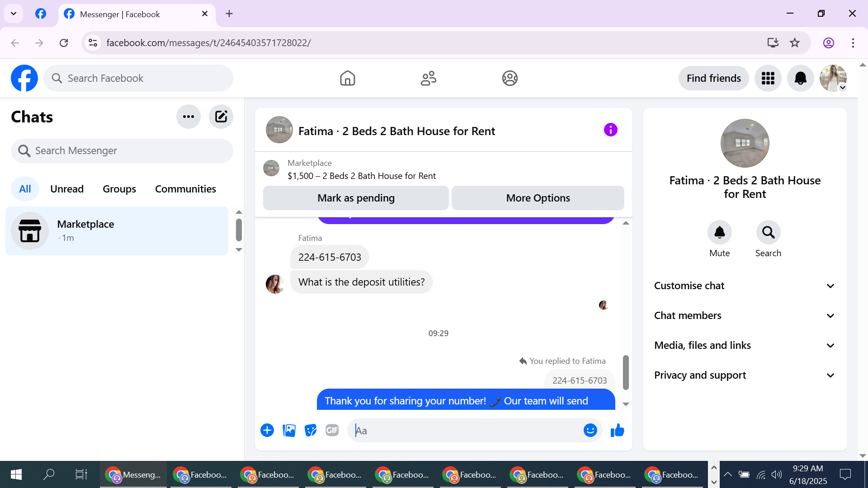The width and height of the screenshot is (868, 488).
Task: Open the Marketplace listing $1,500 link
Action: tap(362, 176)
